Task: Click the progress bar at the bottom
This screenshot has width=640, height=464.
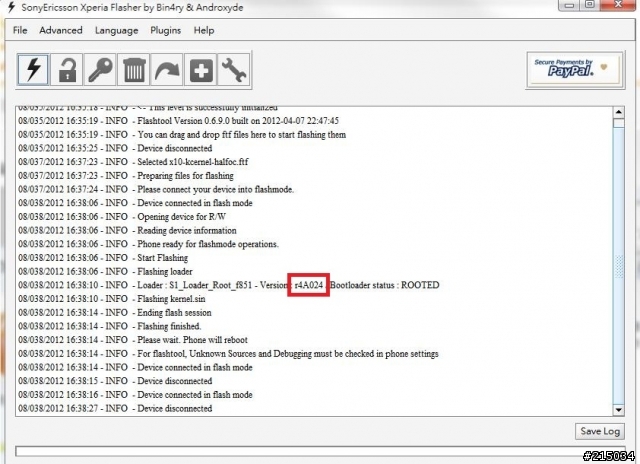Action: tap(322, 451)
